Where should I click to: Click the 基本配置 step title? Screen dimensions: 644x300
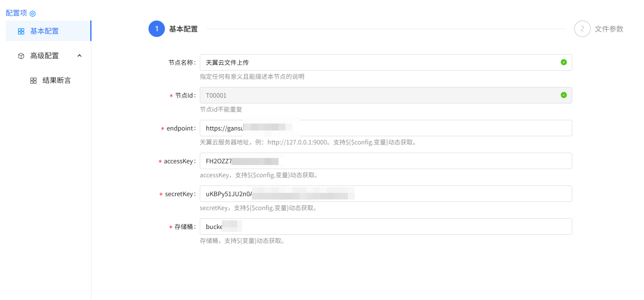183,29
